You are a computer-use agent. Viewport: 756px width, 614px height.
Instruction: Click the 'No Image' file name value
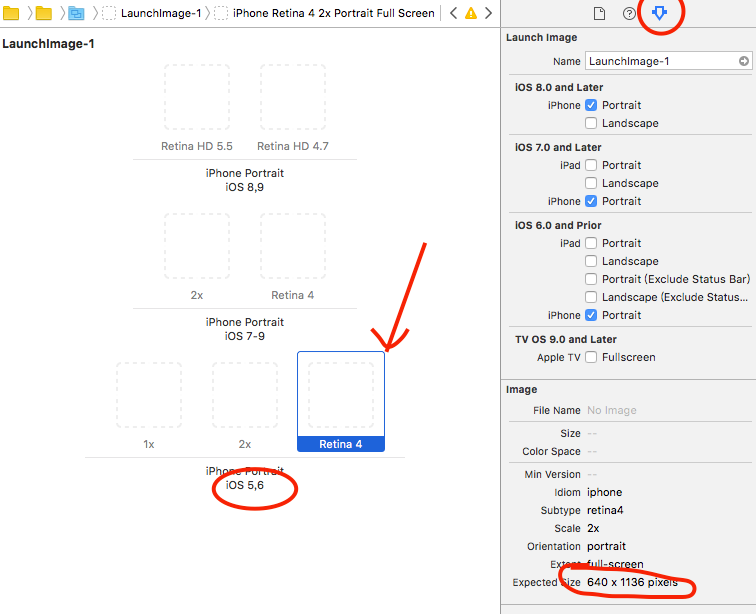point(611,410)
